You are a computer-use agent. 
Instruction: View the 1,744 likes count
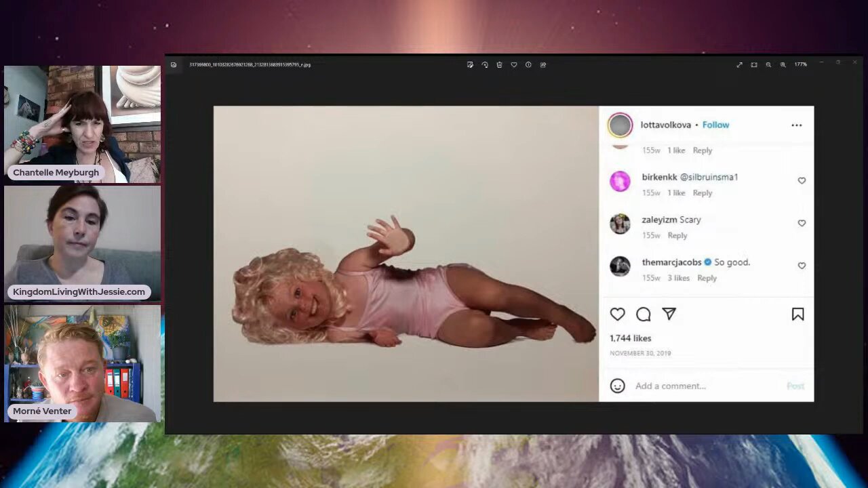click(x=631, y=338)
